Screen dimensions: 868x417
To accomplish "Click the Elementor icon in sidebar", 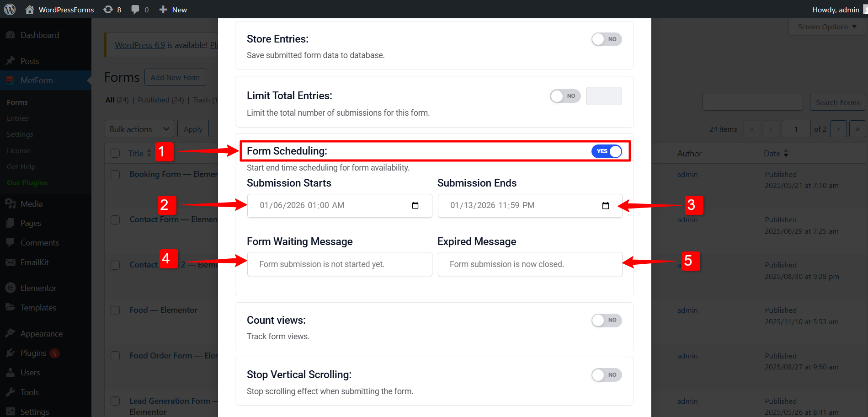I will (10, 288).
